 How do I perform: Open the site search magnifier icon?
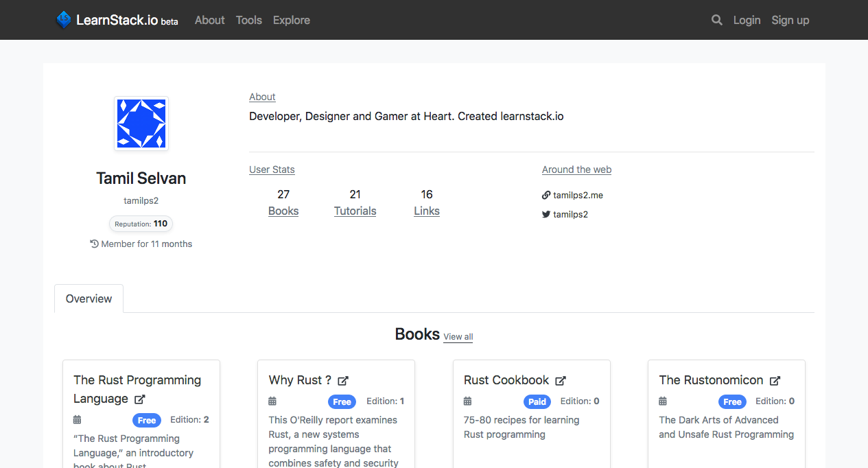[x=716, y=20]
